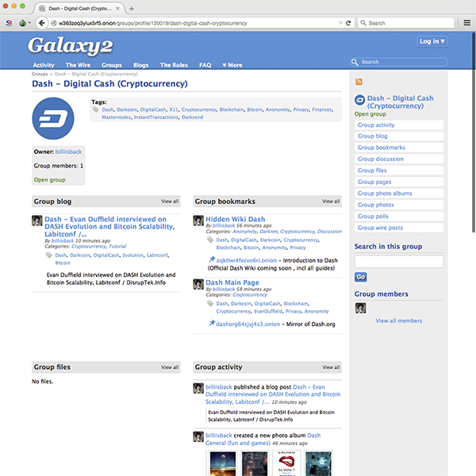Click the browser address bar
This screenshot has width=476, height=476.
194,23
